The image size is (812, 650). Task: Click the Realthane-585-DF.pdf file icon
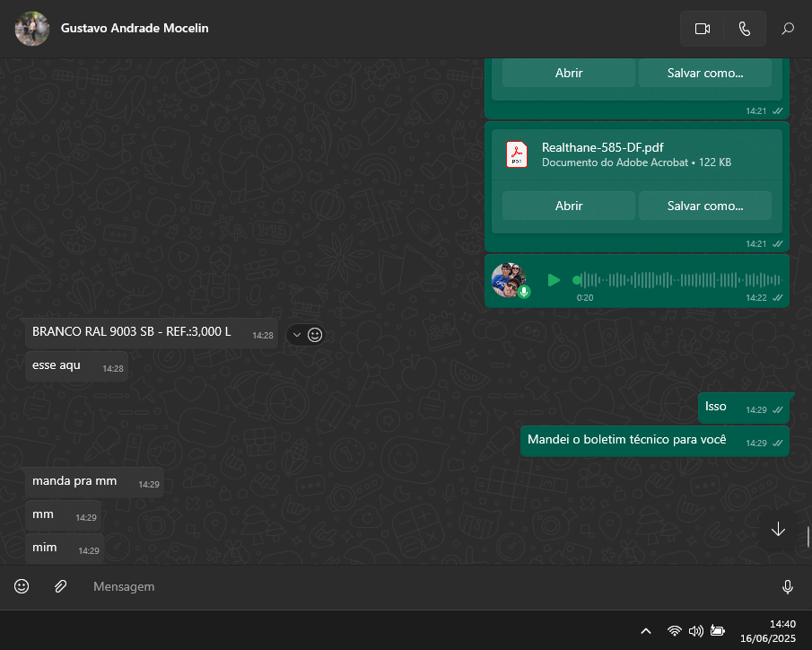coord(517,154)
